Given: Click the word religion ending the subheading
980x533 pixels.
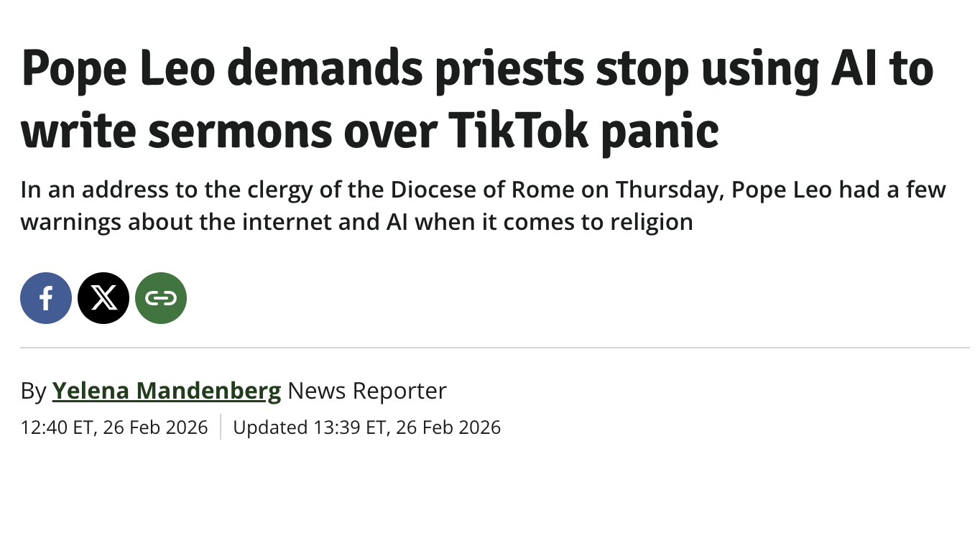Looking at the screenshot, I should point(652,222).
